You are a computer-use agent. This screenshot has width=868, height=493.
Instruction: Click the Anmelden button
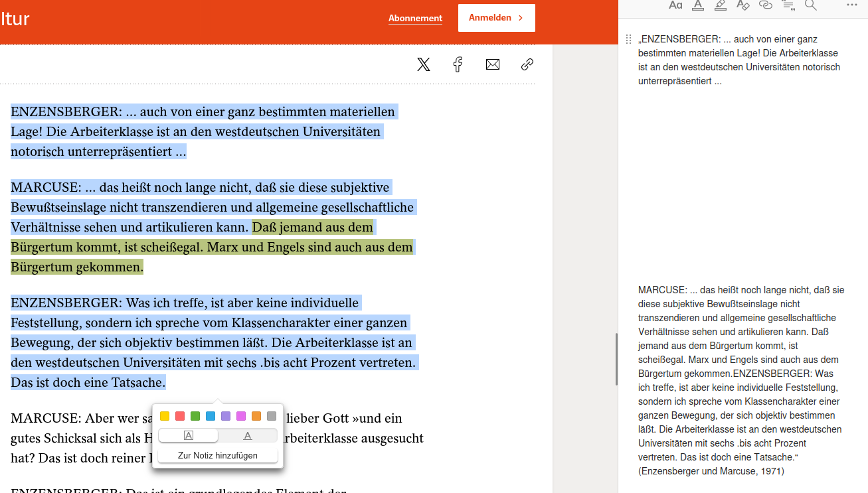(x=497, y=18)
